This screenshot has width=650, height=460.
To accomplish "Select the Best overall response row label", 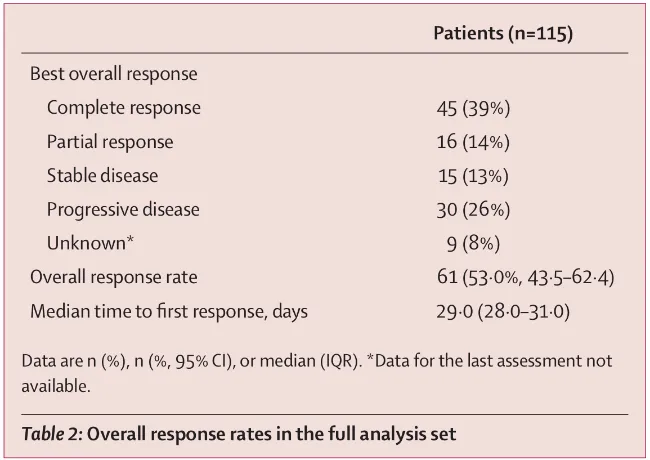I will [113, 74].
